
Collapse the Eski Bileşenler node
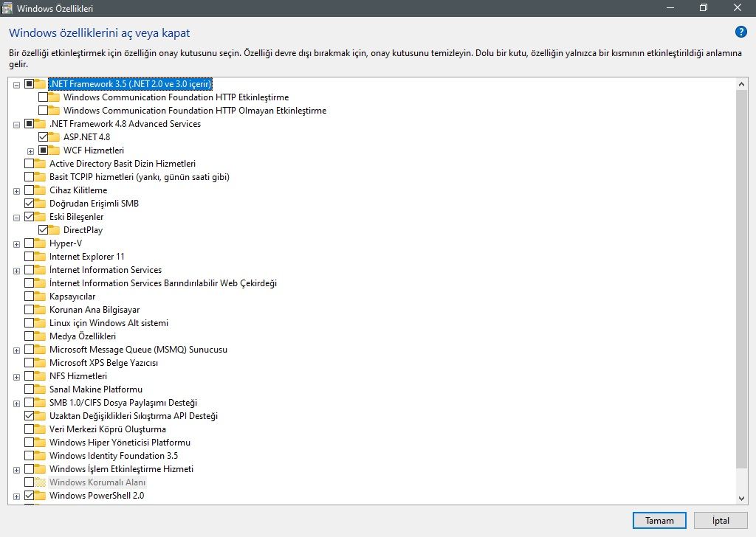pyautogui.click(x=16, y=218)
